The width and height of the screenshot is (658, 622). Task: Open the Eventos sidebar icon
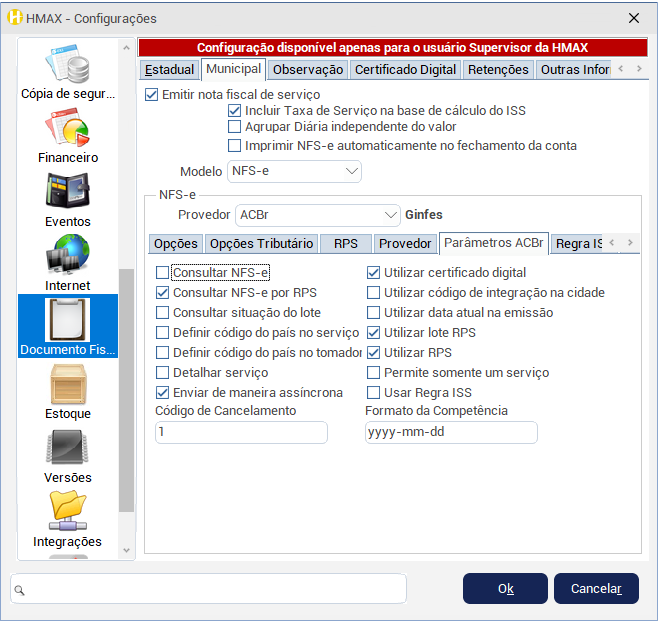coord(67,192)
